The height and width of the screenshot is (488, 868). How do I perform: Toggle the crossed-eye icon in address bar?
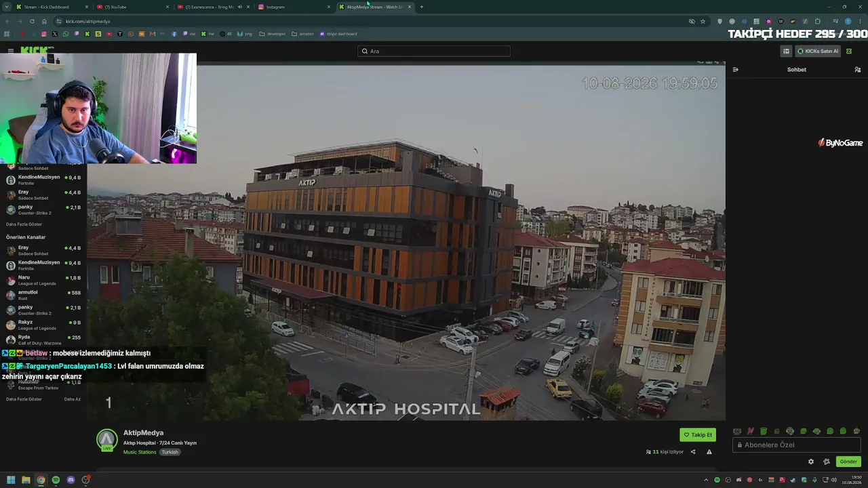tap(692, 21)
